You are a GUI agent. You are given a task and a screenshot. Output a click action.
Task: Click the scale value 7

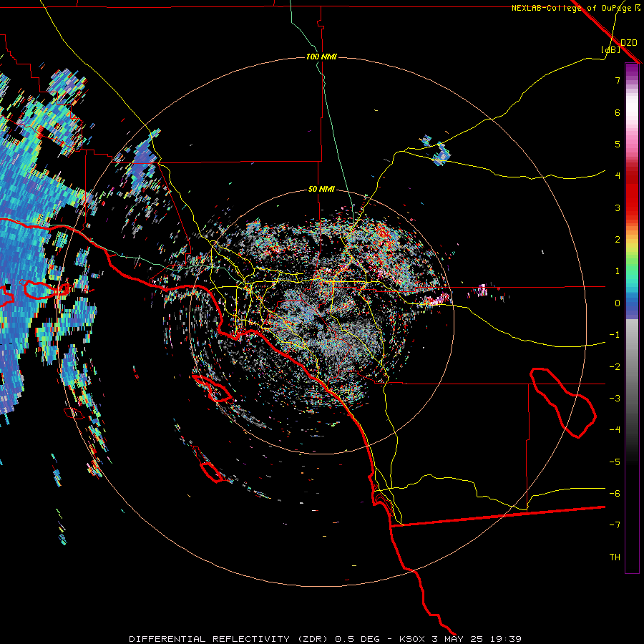618,80
